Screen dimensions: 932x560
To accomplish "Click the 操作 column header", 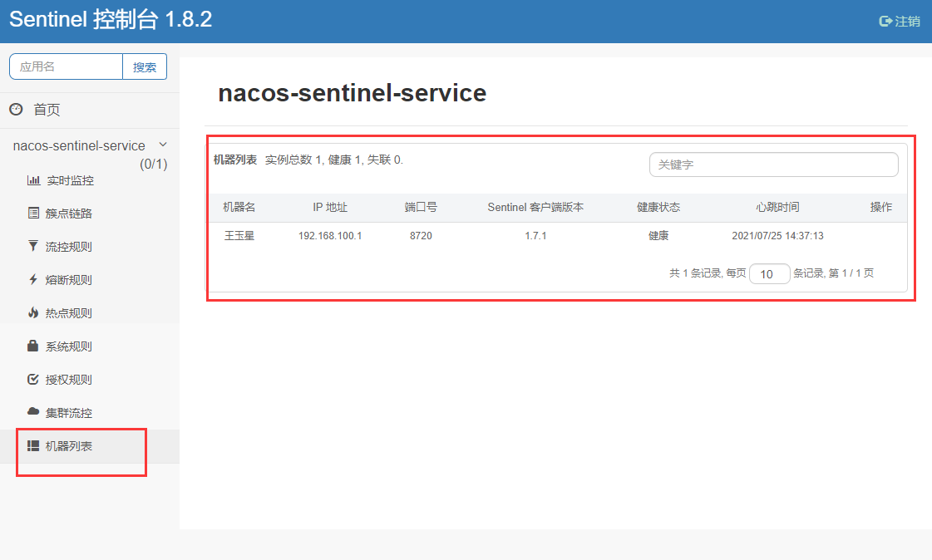I will pos(881,207).
